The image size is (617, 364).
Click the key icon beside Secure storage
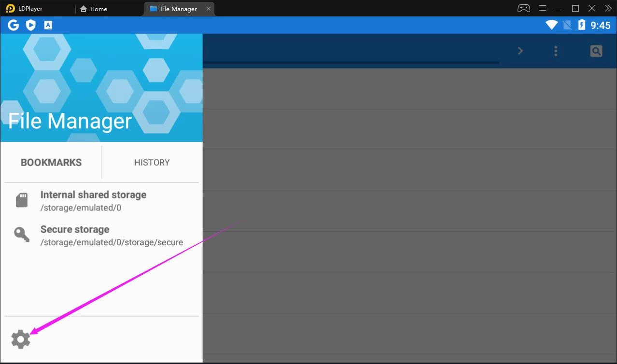pos(21,234)
